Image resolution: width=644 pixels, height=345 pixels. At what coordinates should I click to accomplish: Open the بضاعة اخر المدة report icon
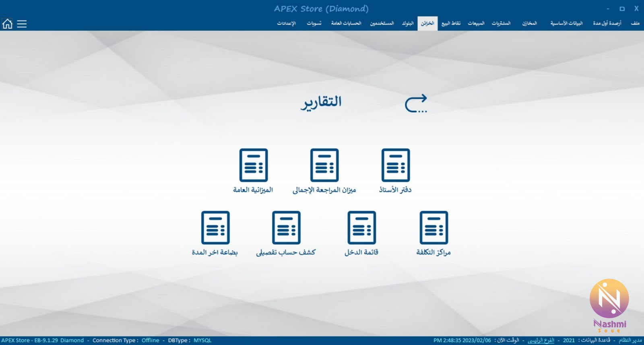click(215, 228)
